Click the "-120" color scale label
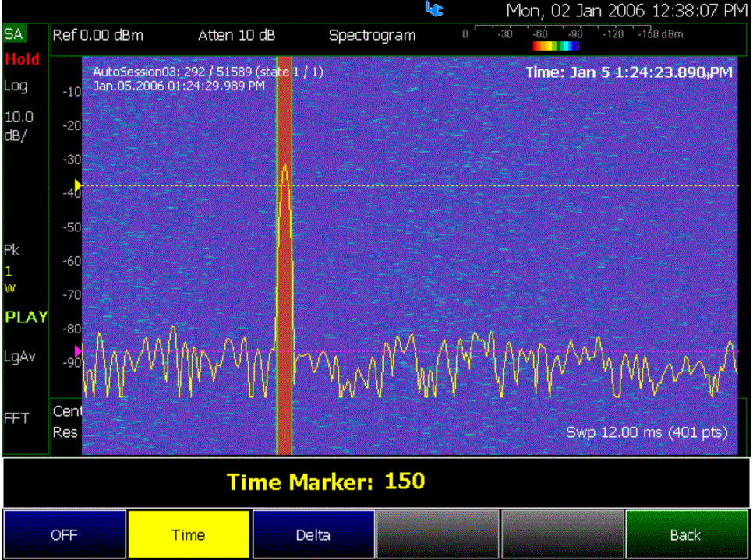753x560 pixels. pos(613,34)
